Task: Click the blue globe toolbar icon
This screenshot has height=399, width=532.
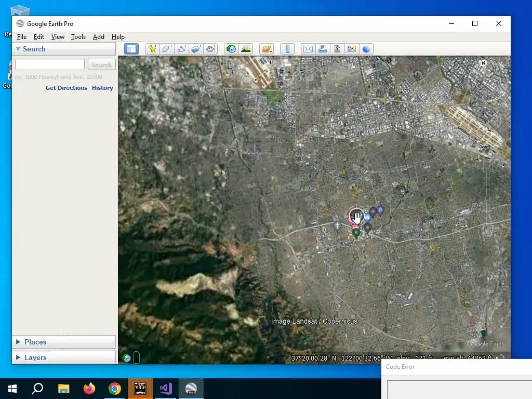Action: [366, 49]
